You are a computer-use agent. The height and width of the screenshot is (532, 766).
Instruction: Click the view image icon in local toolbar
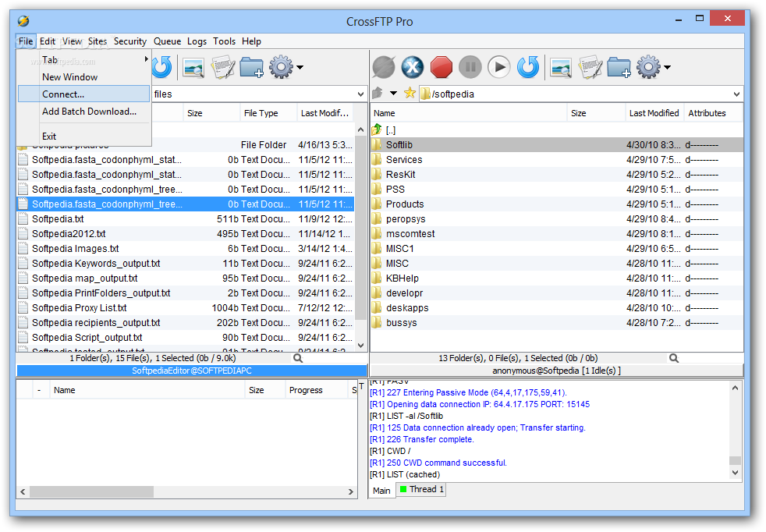click(x=193, y=67)
